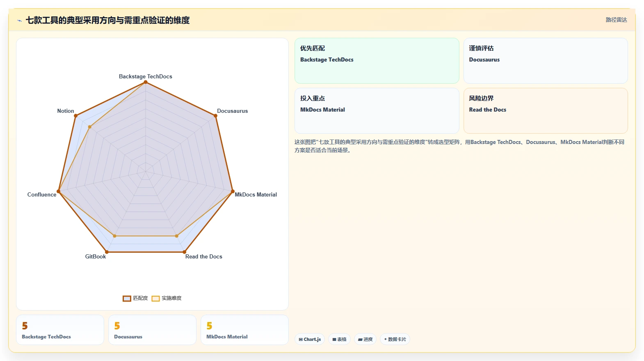
Task: Click the Backstage TechDocs data point on radar
Action: coord(145,82)
